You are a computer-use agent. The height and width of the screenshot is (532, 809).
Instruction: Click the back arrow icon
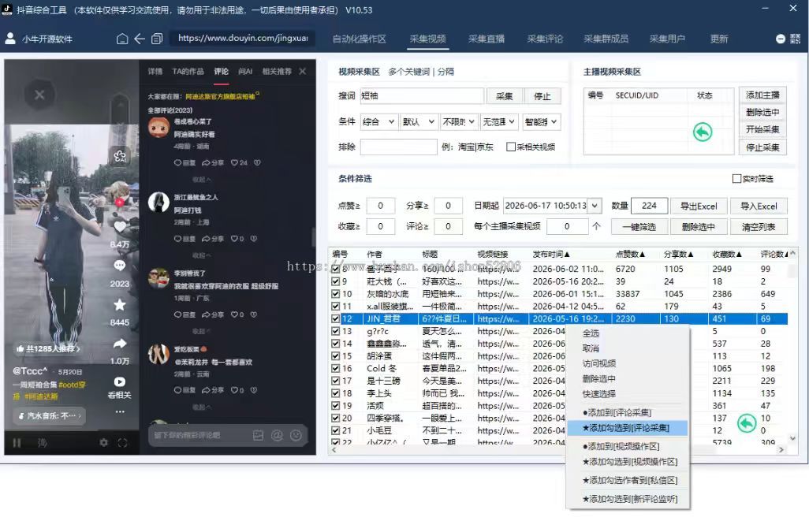tap(140, 39)
